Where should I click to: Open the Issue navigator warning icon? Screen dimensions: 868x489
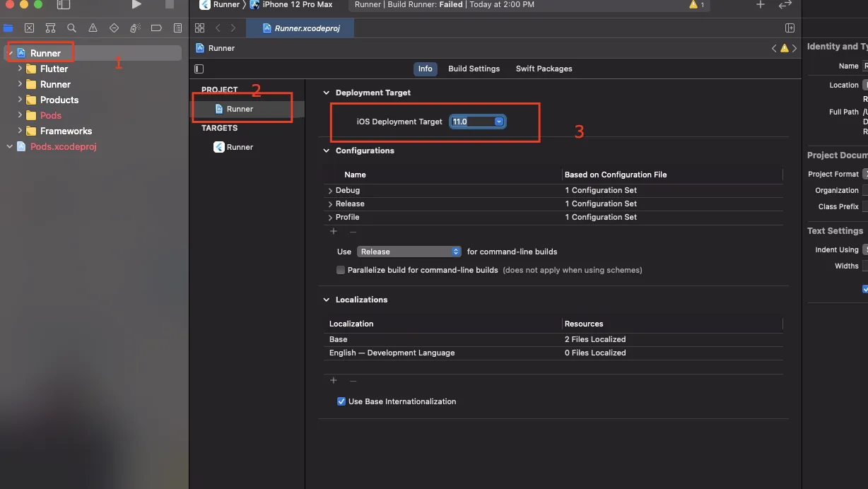pos(93,28)
